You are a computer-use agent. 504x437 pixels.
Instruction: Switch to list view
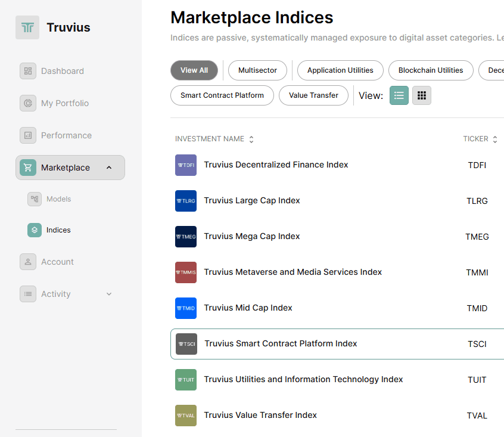(x=399, y=95)
